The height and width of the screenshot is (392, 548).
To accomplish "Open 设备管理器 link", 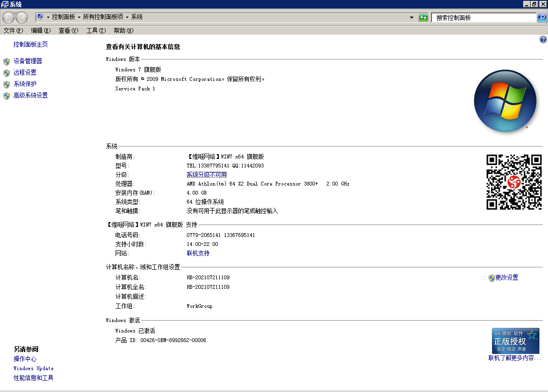I will pos(28,61).
